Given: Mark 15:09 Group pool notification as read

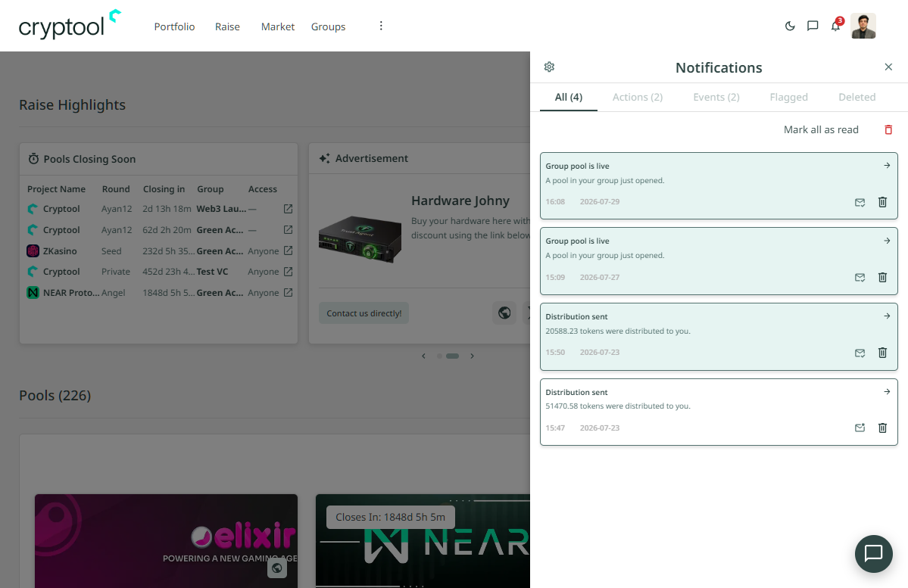Looking at the screenshot, I should 860,277.
